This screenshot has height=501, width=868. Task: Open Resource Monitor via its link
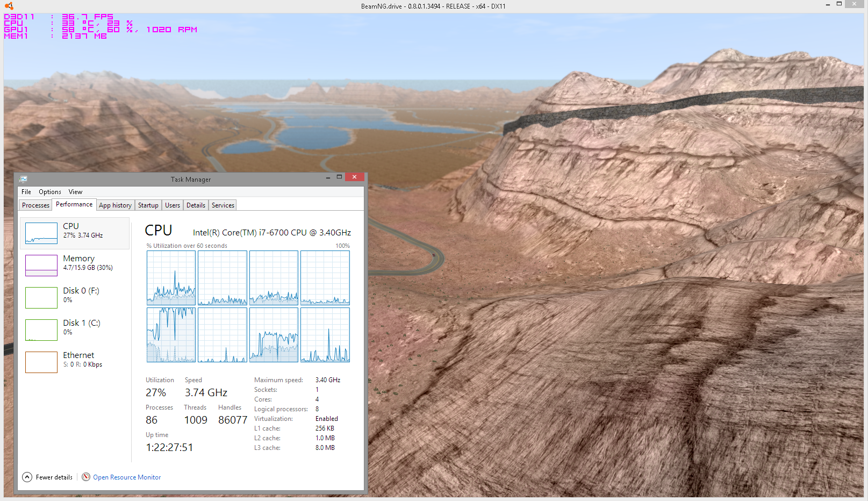(127, 477)
